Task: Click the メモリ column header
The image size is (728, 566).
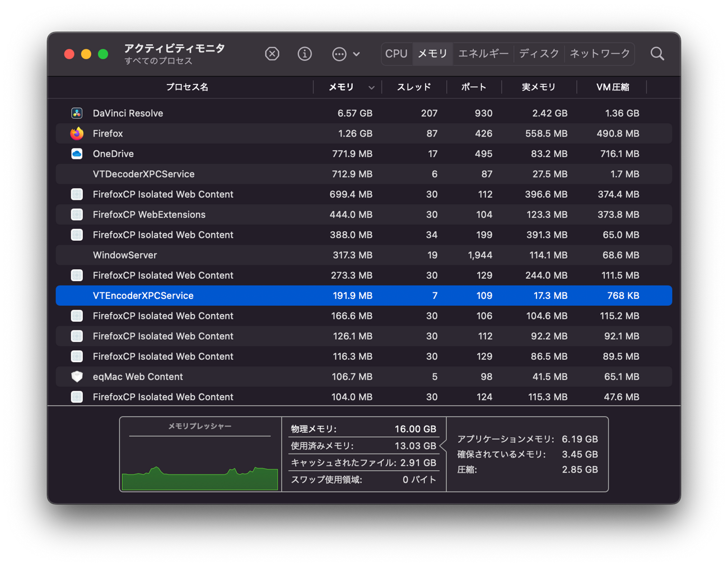Action: click(x=341, y=87)
